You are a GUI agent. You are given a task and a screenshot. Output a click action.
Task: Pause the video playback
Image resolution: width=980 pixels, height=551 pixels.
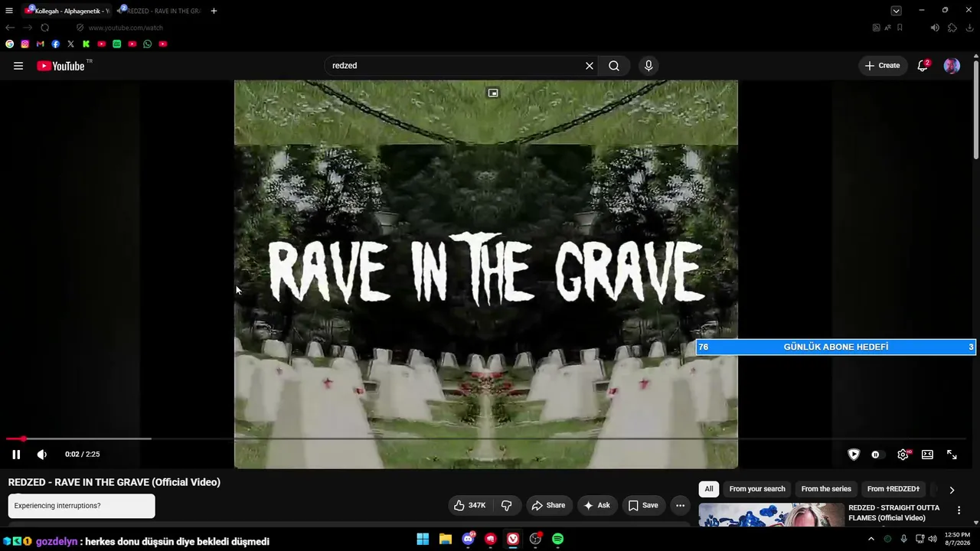coord(16,455)
